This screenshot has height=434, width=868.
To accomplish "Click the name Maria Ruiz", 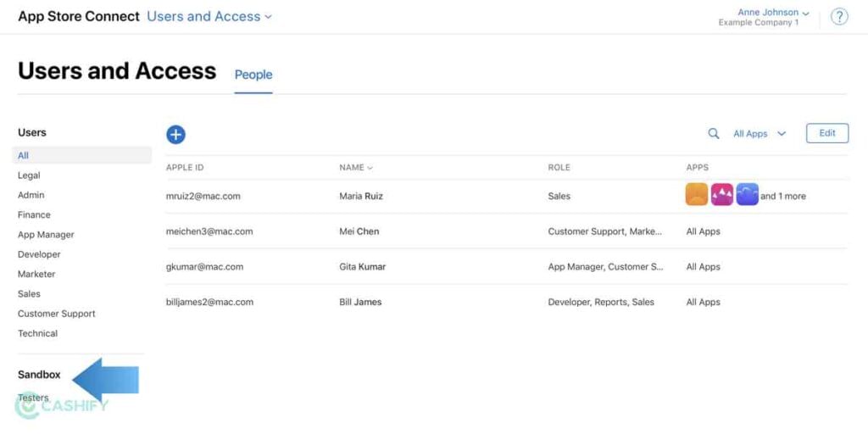I will click(361, 196).
